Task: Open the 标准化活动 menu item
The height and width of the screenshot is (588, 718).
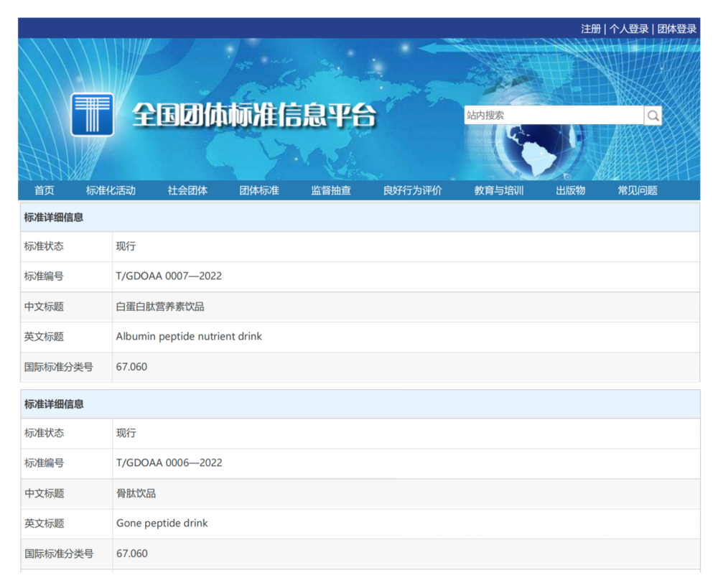Action: point(111,190)
